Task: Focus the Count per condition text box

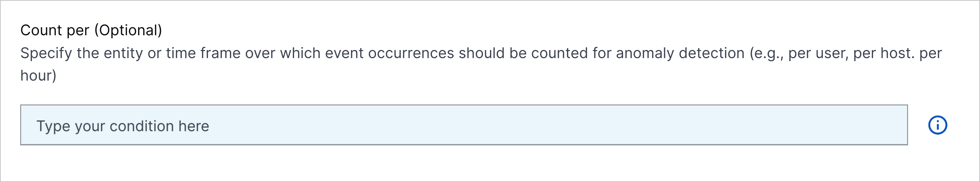Action: pos(464,125)
